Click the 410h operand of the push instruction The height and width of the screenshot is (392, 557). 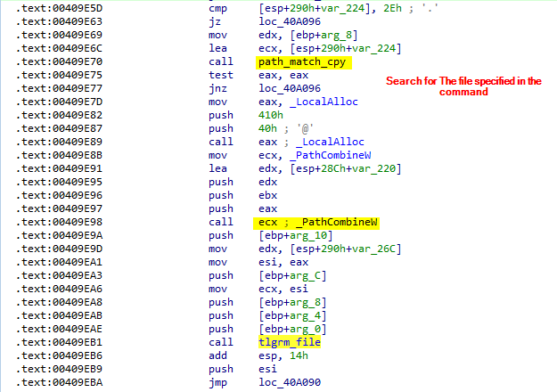tap(268, 115)
